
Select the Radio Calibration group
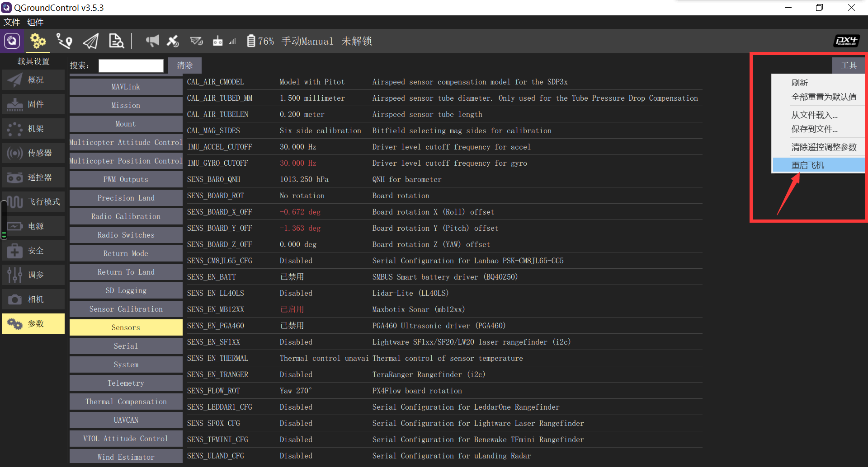(x=126, y=216)
